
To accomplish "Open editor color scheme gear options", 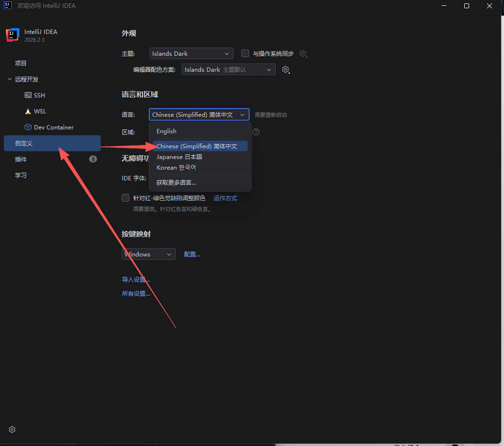I will [286, 69].
